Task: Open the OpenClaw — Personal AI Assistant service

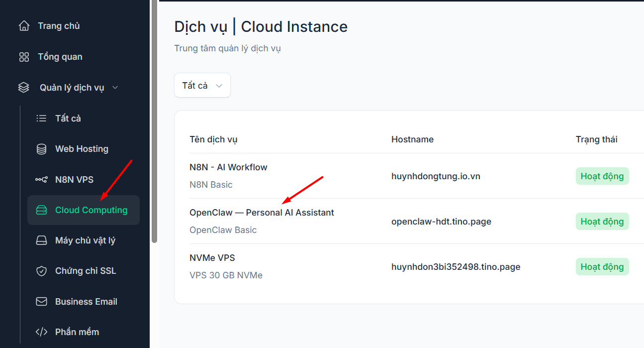Action: coord(262,212)
